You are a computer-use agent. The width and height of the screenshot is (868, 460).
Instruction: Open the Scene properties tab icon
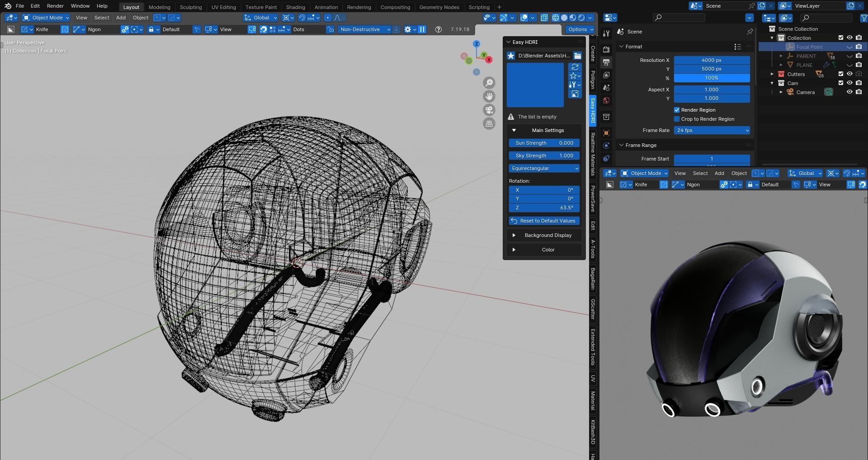click(x=606, y=87)
